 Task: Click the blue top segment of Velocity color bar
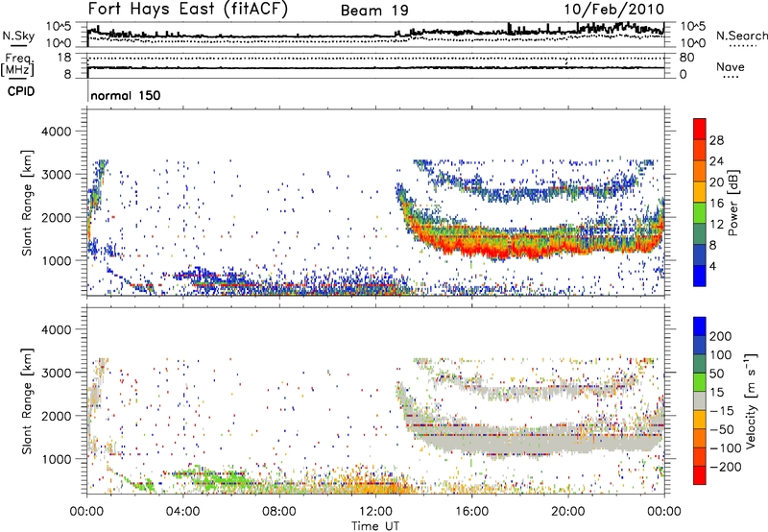click(x=700, y=326)
